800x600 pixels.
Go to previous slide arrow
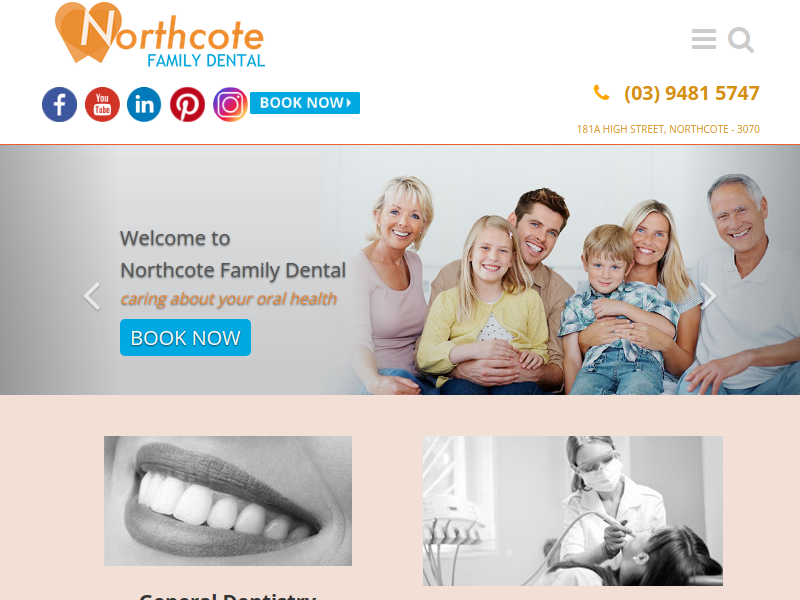[92, 296]
